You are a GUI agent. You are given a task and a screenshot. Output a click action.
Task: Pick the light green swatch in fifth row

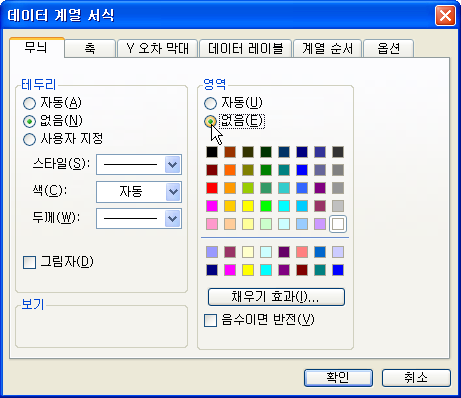266,224
